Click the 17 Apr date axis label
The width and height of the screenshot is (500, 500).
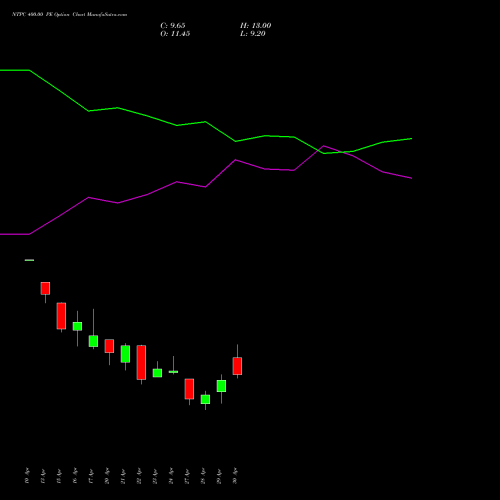tap(91, 476)
